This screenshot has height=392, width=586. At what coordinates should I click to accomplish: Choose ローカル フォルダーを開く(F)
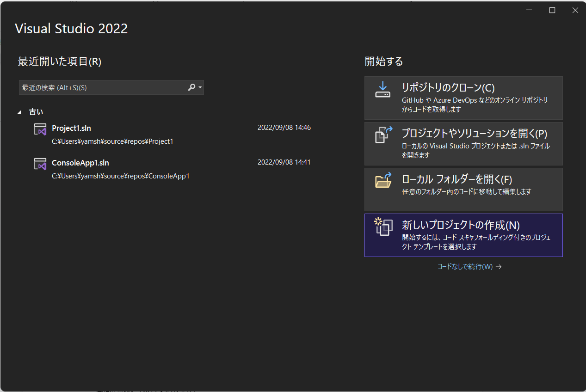pyautogui.click(x=463, y=190)
